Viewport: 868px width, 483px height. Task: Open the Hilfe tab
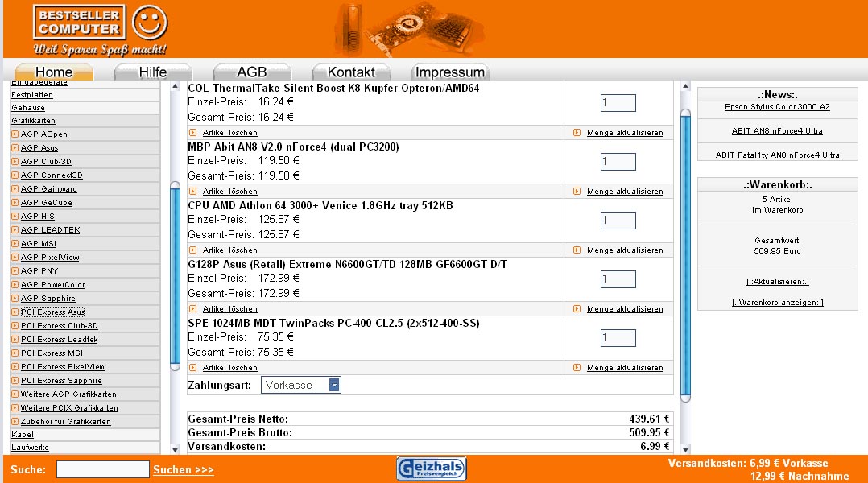coord(153,72)
